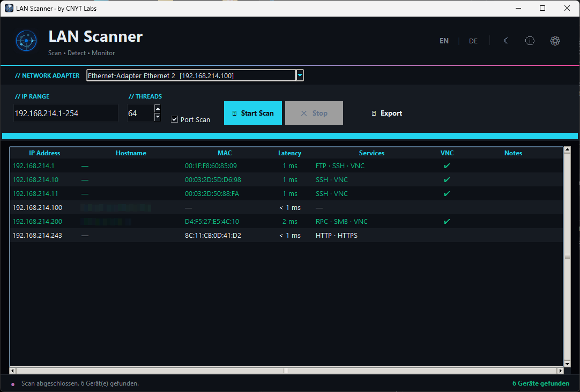Click VNC checkmark for 192.168.214.11
580x392 pixels.
pyautogui.click(x=447, y=194)
